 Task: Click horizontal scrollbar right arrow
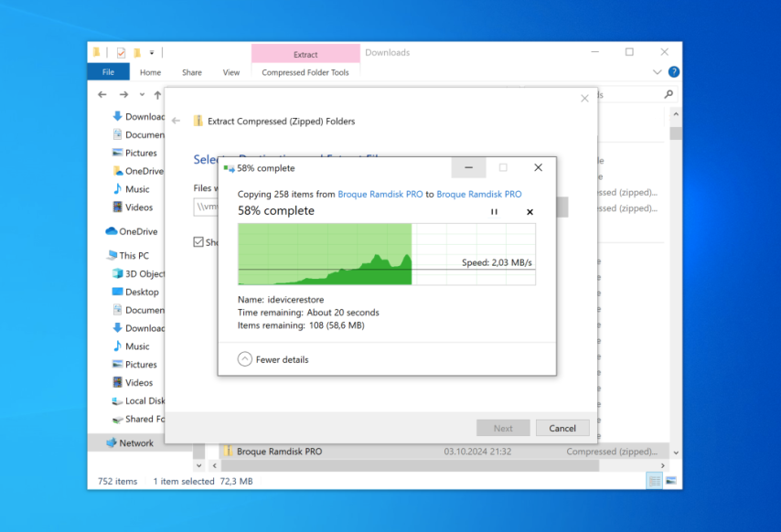[x=662, y=466]
